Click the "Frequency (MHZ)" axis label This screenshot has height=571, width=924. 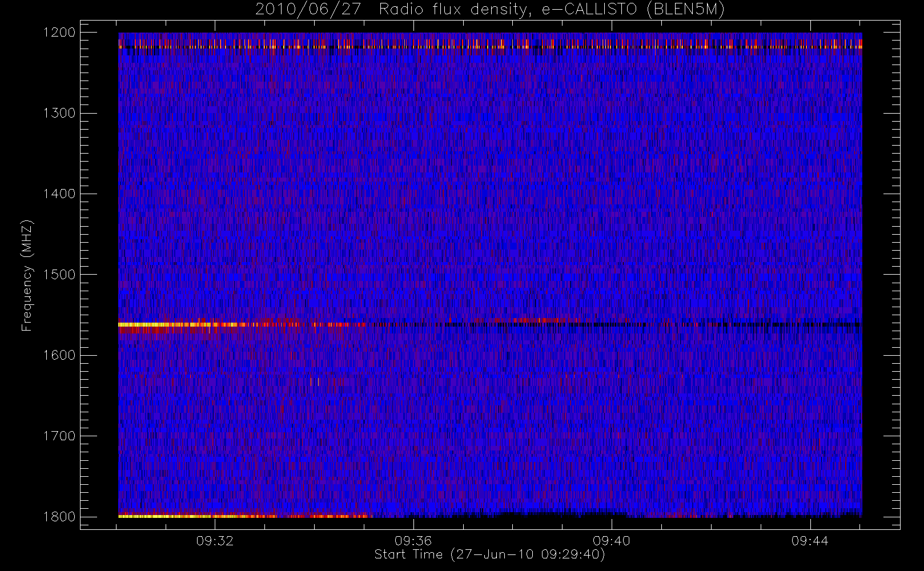pyautogui.click(x=27, y=275)
